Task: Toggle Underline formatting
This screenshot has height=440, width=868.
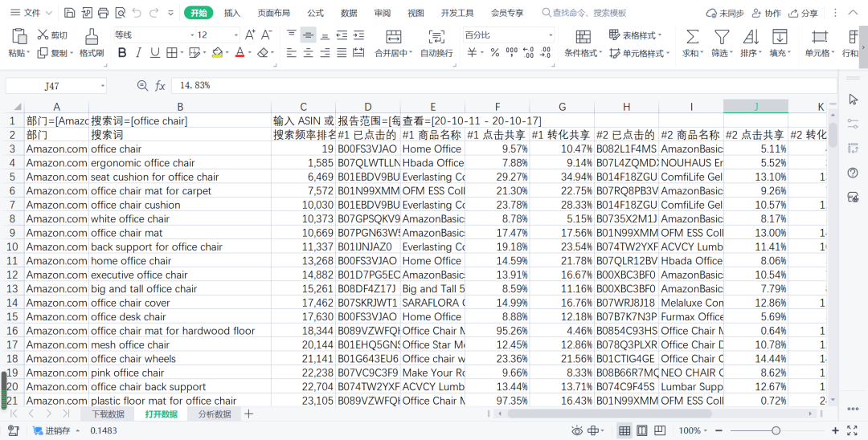Action: [x=155, y=52]
